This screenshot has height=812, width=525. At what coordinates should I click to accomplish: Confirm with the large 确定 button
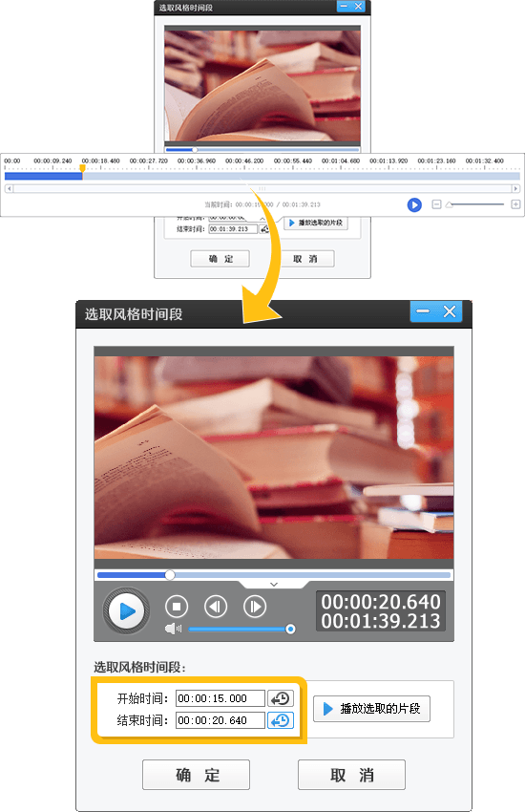click(x=196, y=775)
